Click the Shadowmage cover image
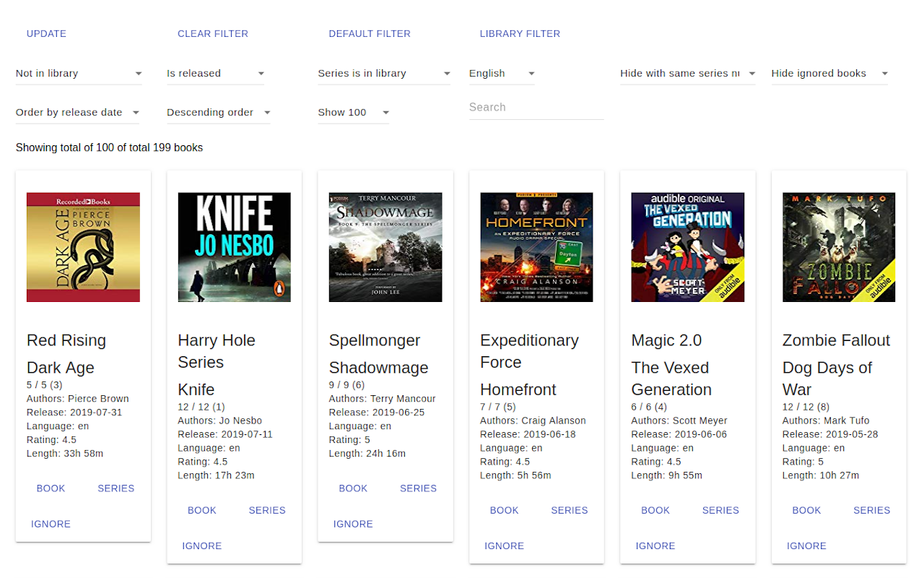The width and height of the screenshot is (924, 578). (x=385, y=247)
